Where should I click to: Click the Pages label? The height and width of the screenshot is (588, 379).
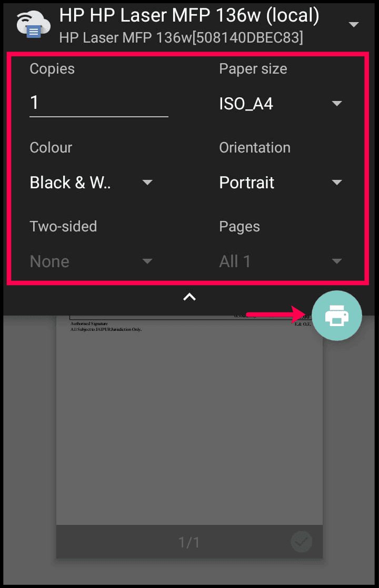tap(240, 227)
